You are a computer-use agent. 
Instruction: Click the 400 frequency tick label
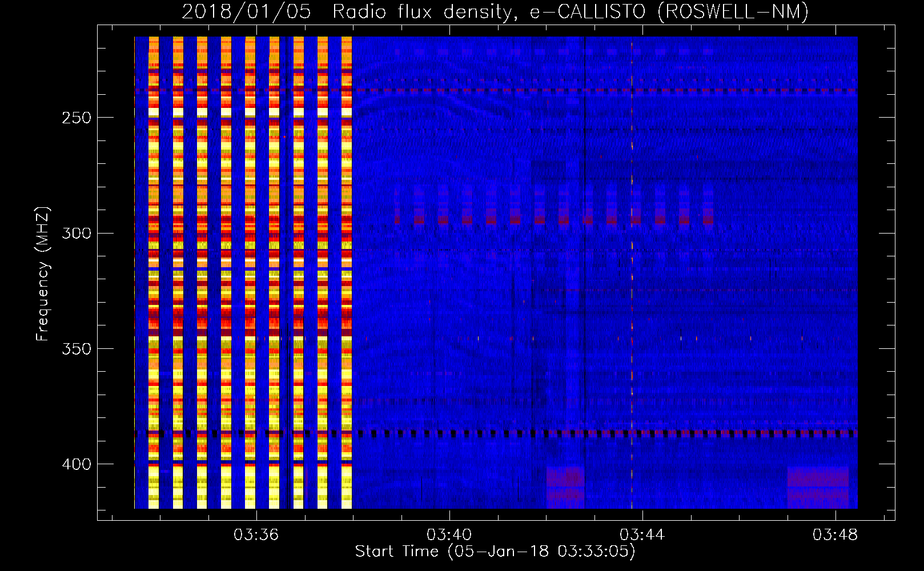pos(77,465)
